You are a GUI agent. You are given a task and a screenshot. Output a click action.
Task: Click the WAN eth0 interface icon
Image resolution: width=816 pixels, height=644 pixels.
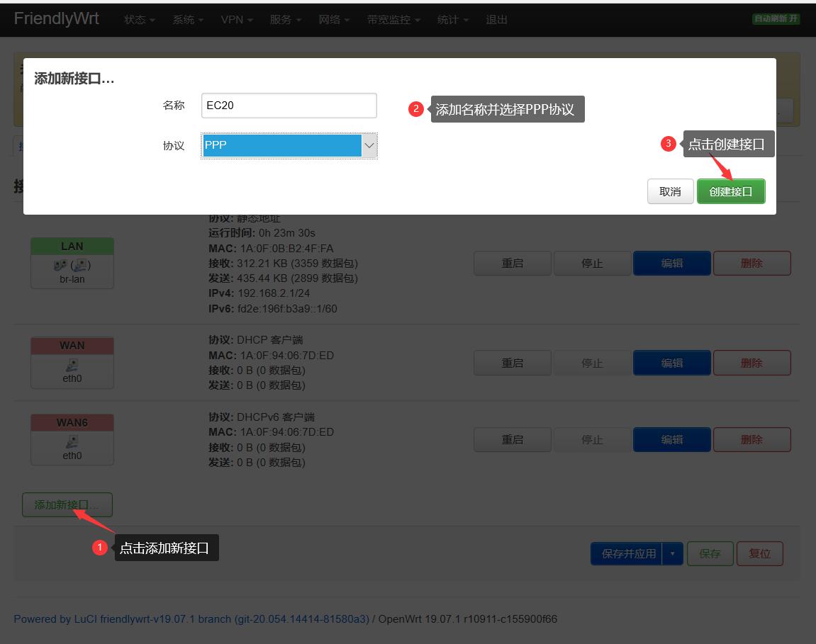[72, 365]
